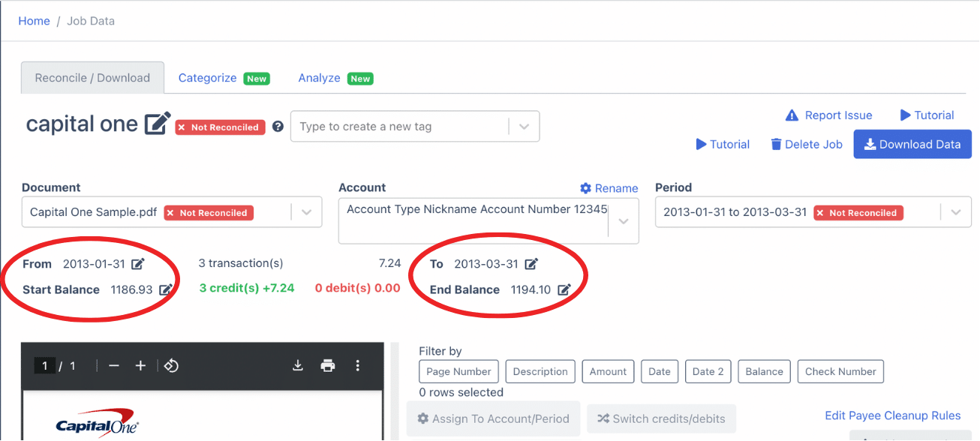Expand the Account dropdown arrow
This screenshot has height=441, width=980.
[x=623, y=221]
